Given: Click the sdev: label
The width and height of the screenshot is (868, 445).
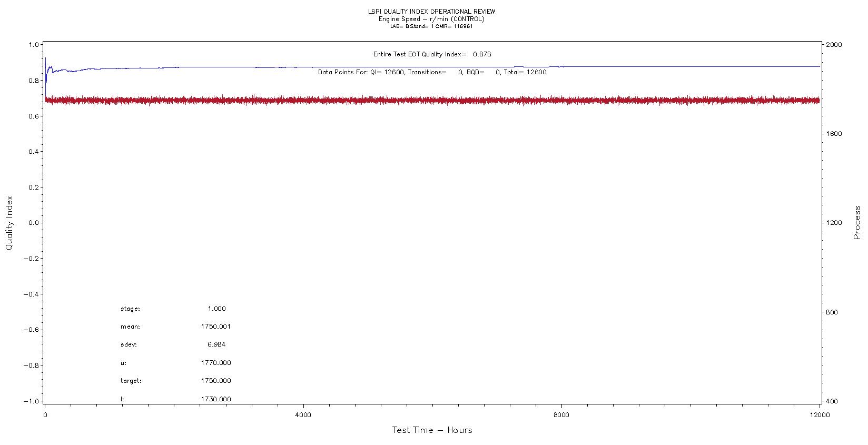Looking at the screenshot, I should (x=129, y=344).
